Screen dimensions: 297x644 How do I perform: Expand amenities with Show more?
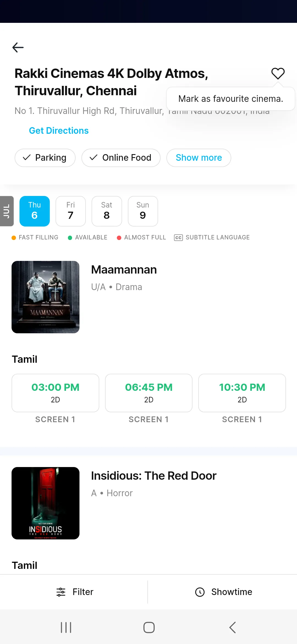(199, 158)
